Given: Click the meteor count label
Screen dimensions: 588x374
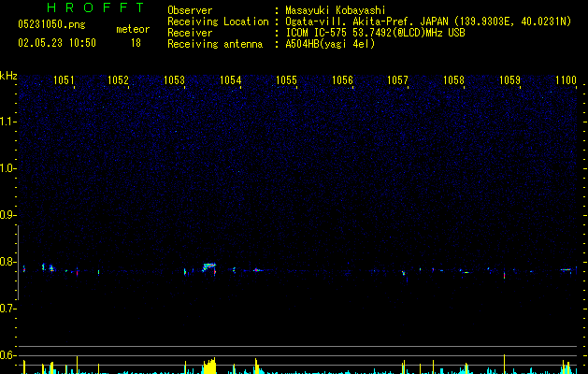Looking at the screenshot, I should tap(133, 29).
